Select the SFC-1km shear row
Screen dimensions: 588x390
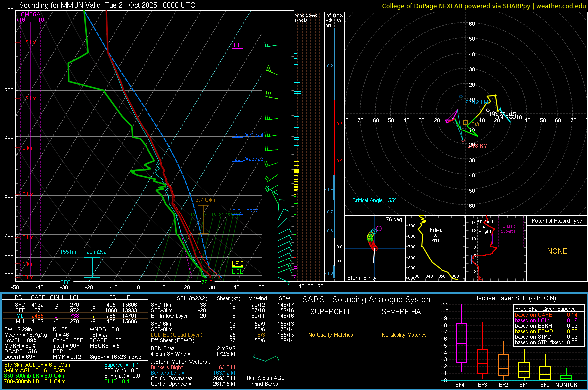[222, 305]
